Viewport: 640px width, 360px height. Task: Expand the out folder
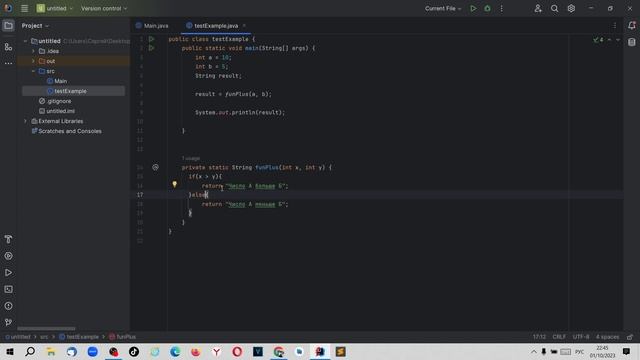[x=33, y=61]
